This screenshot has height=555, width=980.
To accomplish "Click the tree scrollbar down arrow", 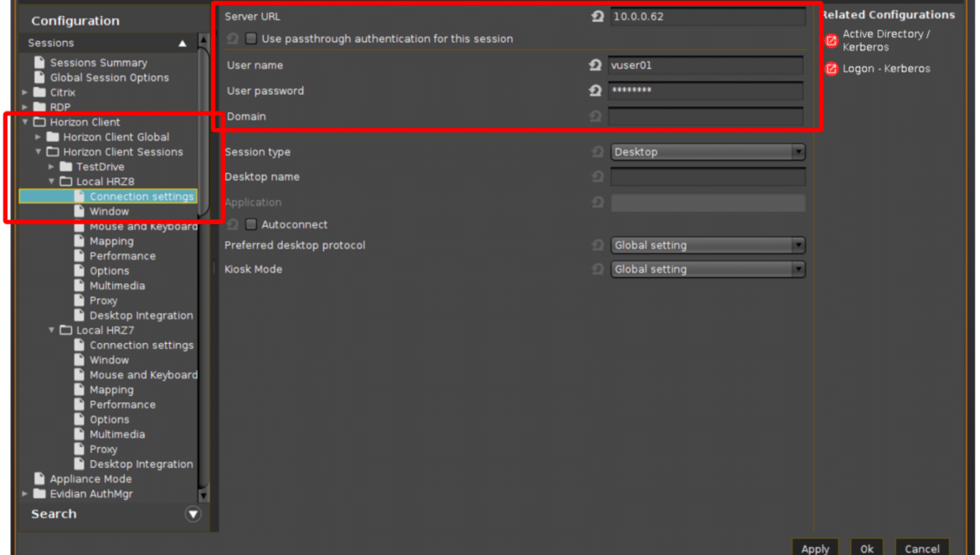I will 204,496.
